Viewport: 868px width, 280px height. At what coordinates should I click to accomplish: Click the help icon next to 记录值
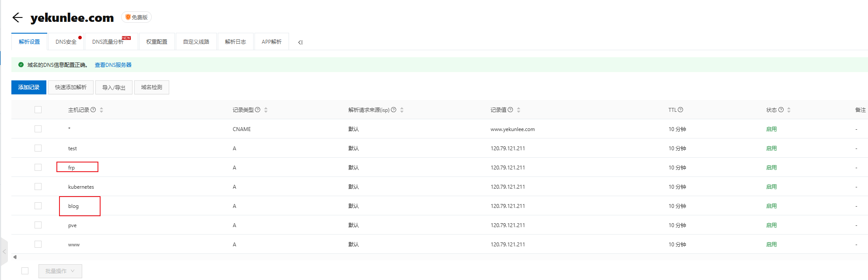(510, 110)
